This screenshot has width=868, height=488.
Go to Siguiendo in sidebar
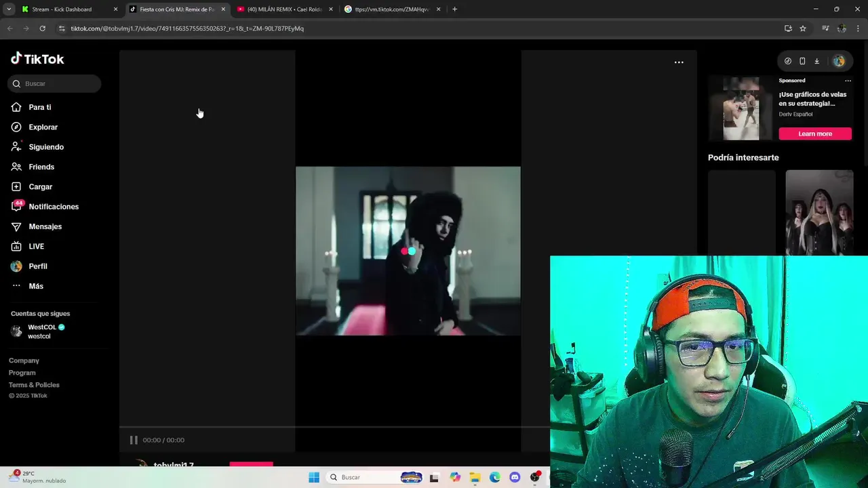pos(46,147)
